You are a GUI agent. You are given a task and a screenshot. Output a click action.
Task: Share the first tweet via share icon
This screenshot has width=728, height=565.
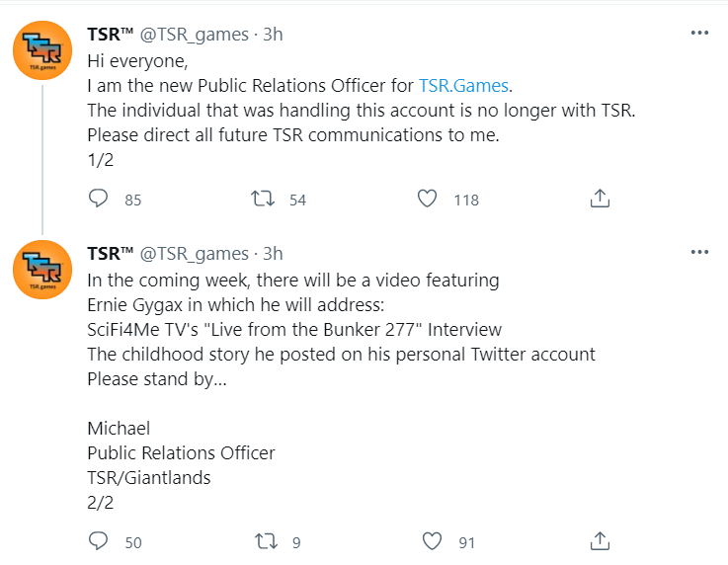tap(599, 200)
